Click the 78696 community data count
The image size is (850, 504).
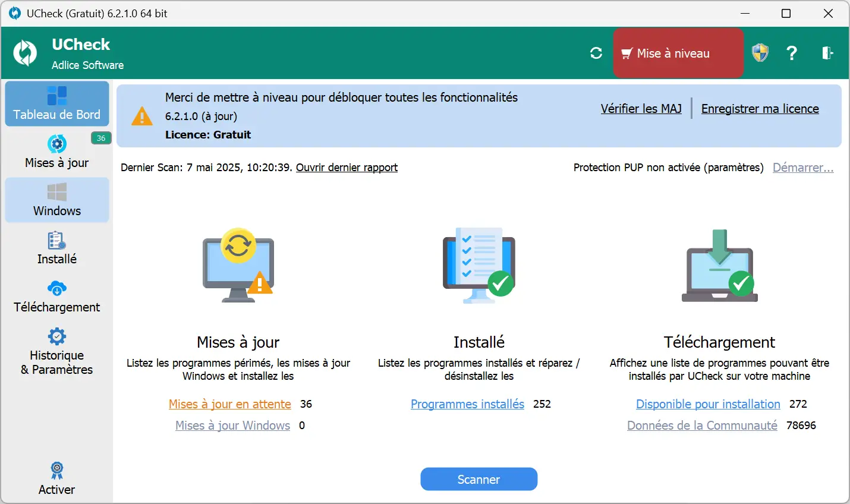coord(801,426)
